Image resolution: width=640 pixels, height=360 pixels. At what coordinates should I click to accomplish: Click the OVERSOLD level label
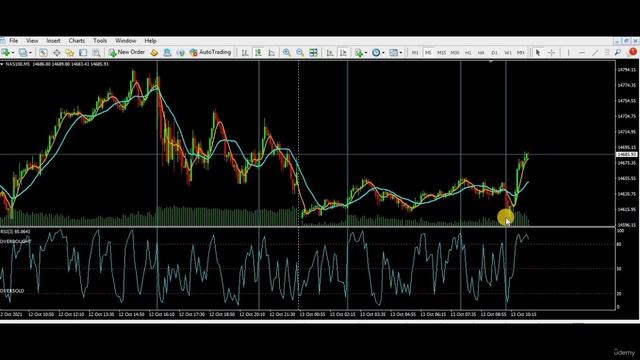tap(12, 291)
